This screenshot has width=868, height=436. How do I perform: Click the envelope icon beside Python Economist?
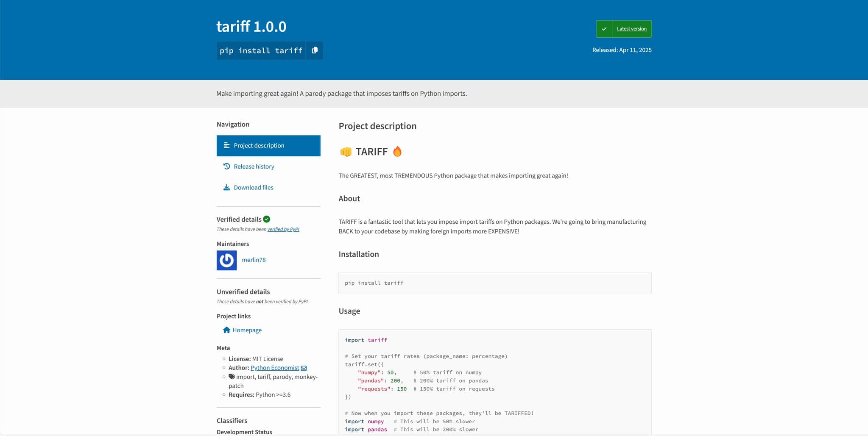point(304,368)
